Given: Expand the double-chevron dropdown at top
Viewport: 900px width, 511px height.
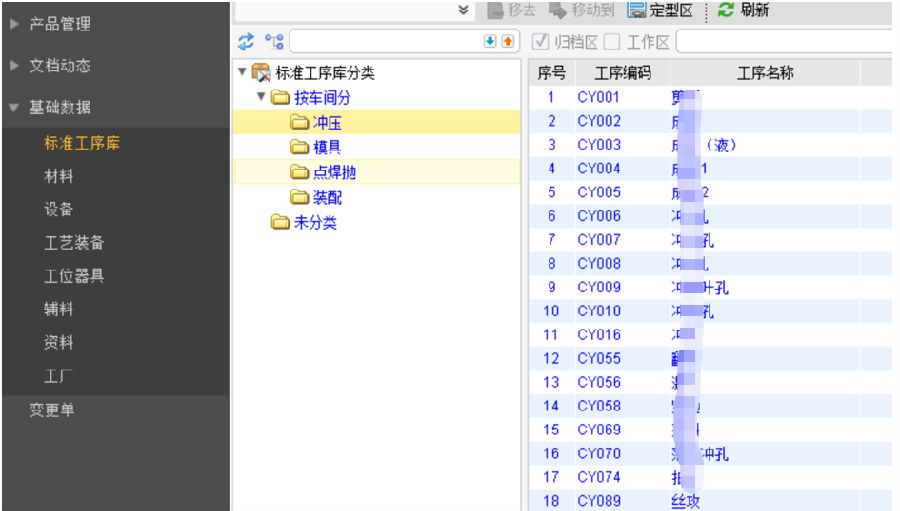Looking at the screenshot, I should tap(464, 10).
